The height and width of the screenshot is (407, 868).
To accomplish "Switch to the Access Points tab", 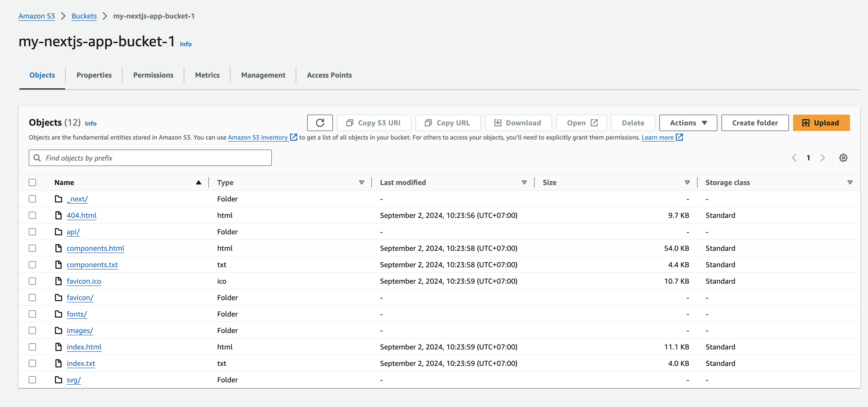I will [x=329, y=75].
